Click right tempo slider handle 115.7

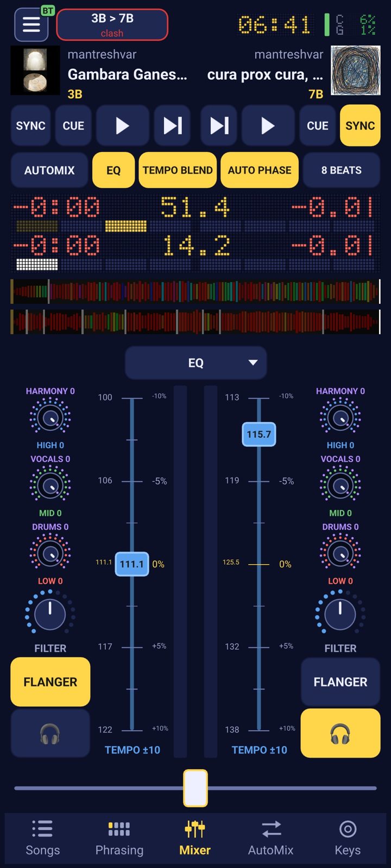[259, 434]
